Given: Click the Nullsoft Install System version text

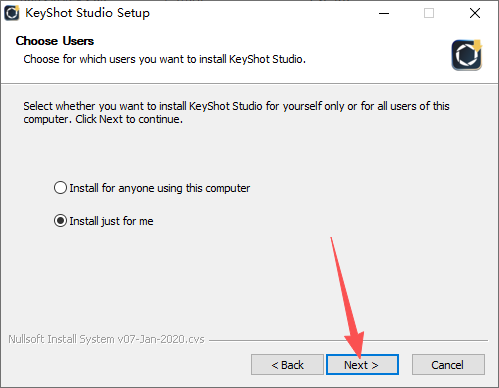Looking at the screenshot, I should tap(106, 339).
